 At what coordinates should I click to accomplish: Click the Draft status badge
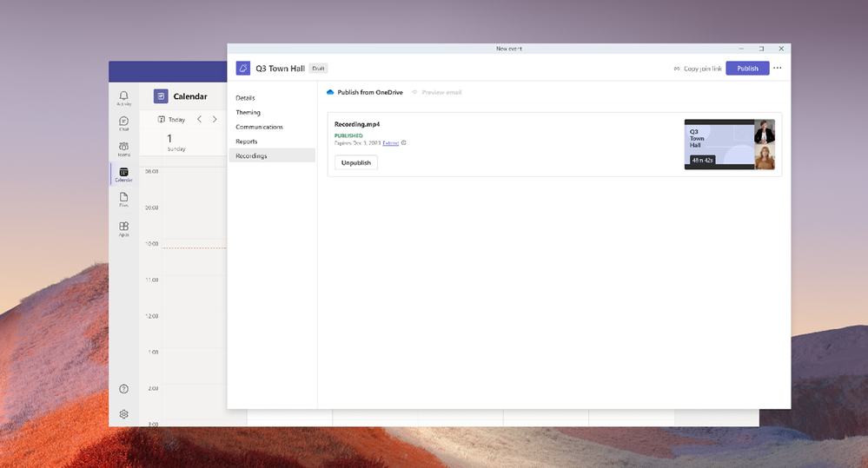(x=318, y=69)
